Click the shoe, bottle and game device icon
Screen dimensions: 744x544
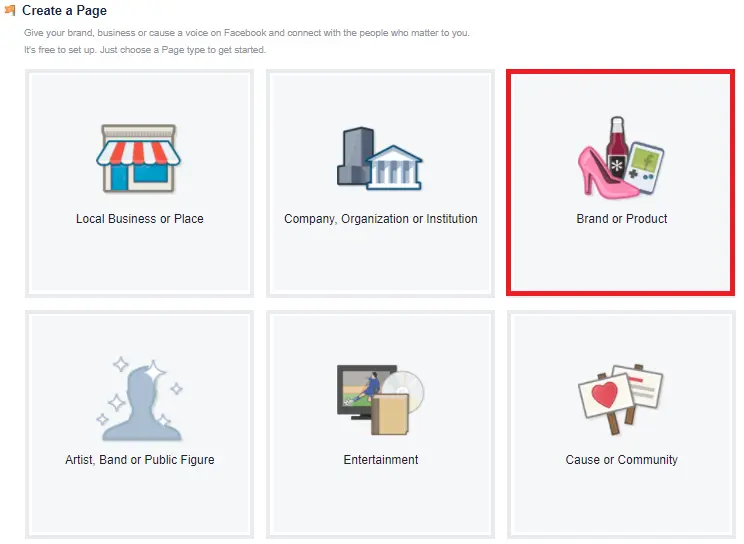(621, 158)
